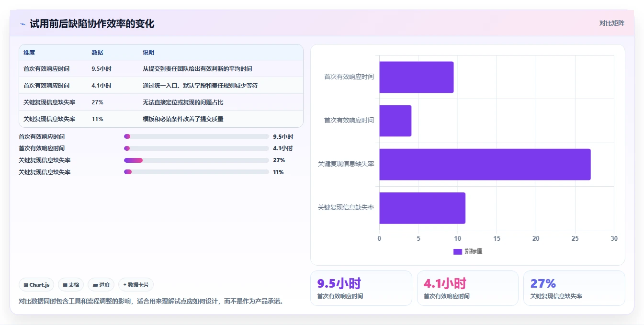Click the 数据 column header
Image resolution: width=644 pixels, height=325 pixels.
pyautogui.click(x=97, y=53)
